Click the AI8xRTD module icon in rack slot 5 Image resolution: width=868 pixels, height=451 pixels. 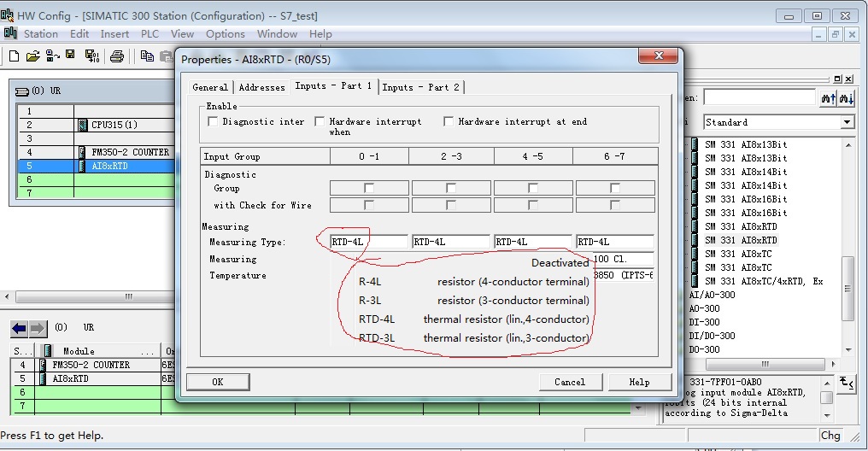click(x=83, y=166)
